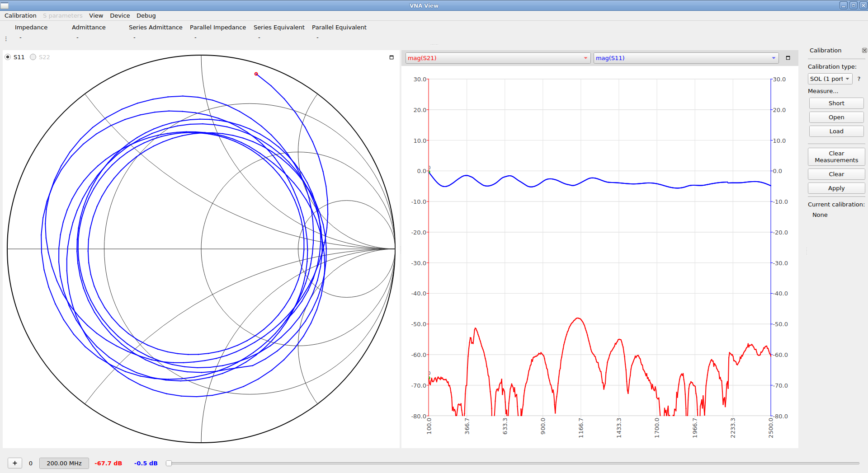Click the VNA View window icon
This screenshot has width=868, height=473.
(5, 5)
